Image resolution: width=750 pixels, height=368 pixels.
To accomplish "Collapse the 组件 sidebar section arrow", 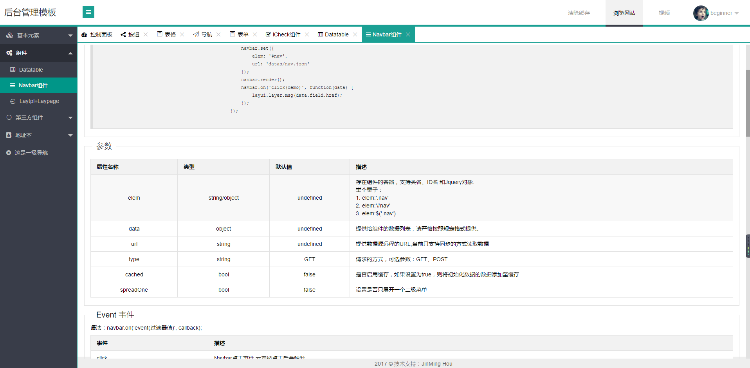I will [x=70, y=53].
